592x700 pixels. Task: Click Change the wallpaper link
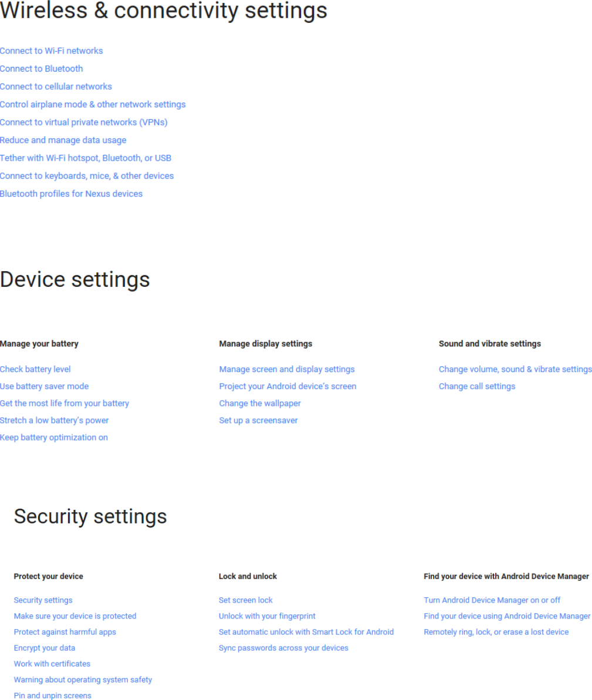(260, 403)
